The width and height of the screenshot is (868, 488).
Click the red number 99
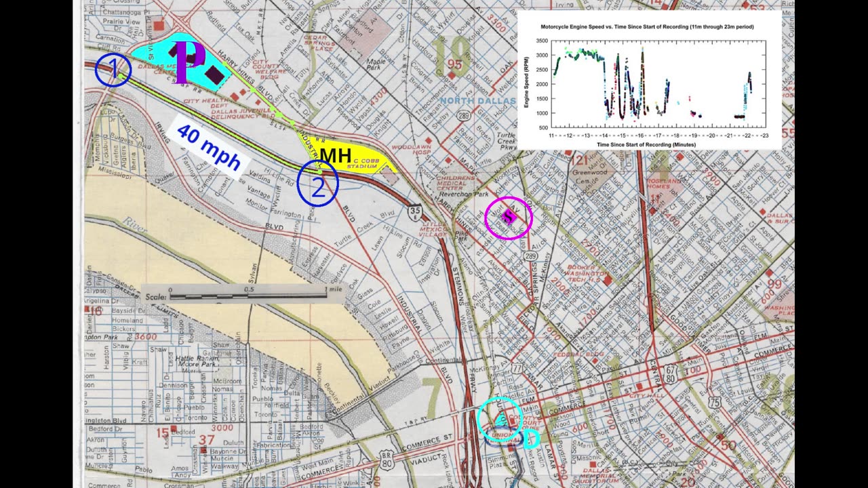coord(774,283)
